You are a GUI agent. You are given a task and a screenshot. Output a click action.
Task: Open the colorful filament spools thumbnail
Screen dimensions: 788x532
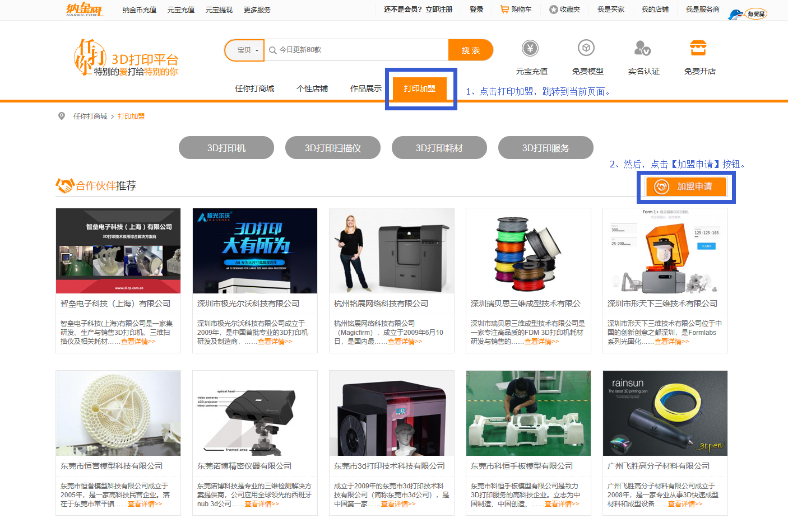528,251
